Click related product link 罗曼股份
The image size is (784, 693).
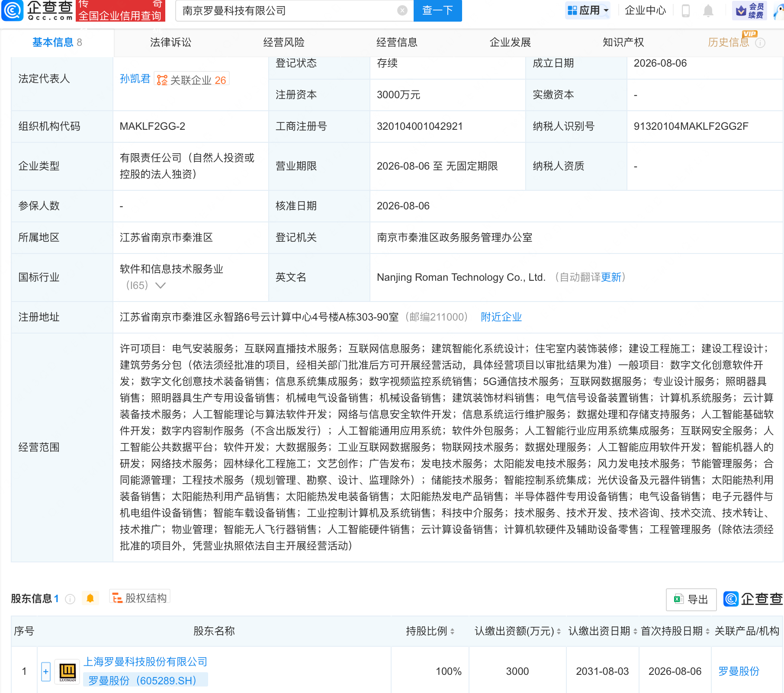click(x=739, y=671)
